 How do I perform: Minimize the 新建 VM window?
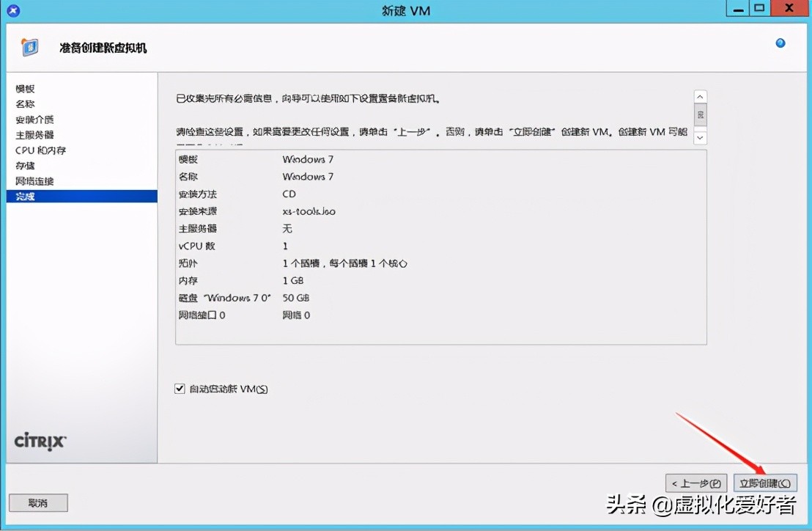(x=738, y=9)
